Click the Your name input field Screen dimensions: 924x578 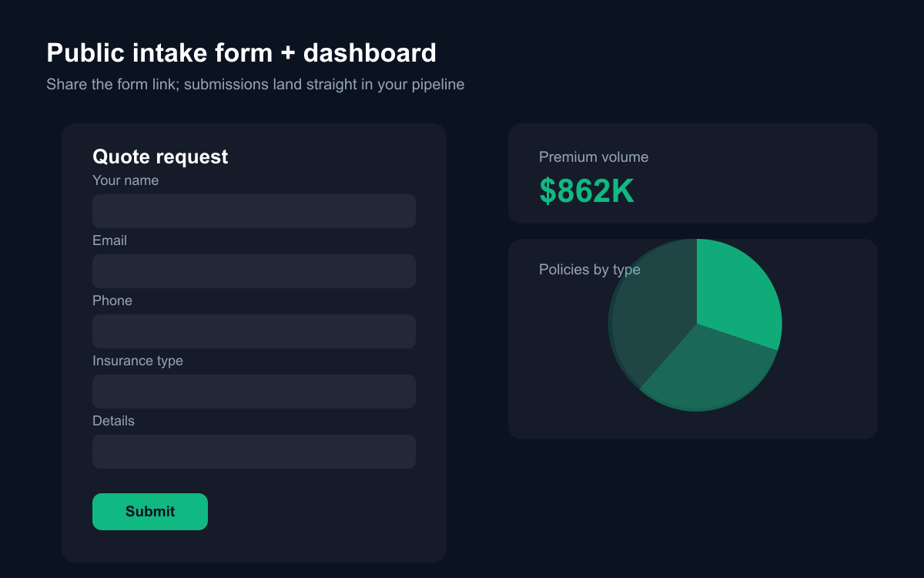(x=254, y=211)
